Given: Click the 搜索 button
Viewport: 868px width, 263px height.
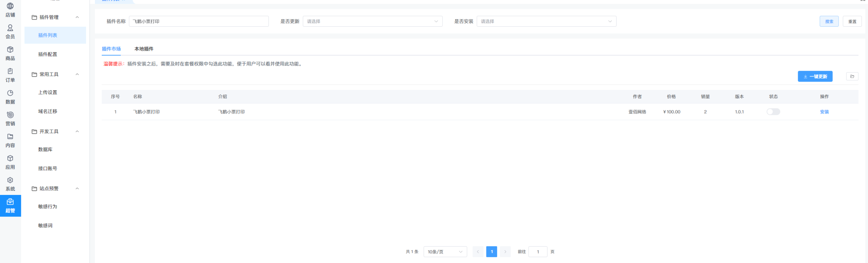Looking at the screenshot, I should (829, 21).
